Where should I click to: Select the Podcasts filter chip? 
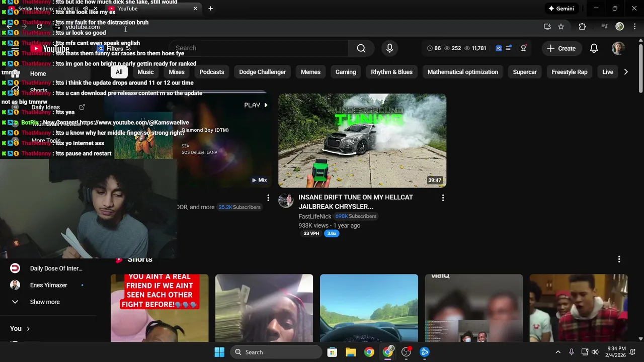point(212,72)
